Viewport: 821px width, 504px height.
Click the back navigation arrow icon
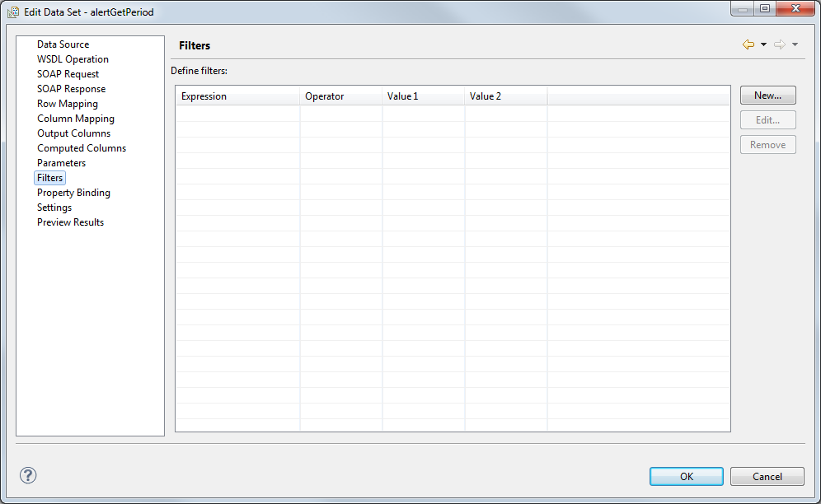click(x=748, y=44)
